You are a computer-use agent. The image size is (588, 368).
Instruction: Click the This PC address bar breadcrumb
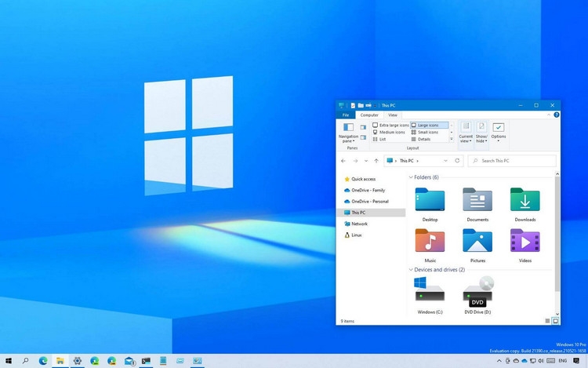pos(406,161)
